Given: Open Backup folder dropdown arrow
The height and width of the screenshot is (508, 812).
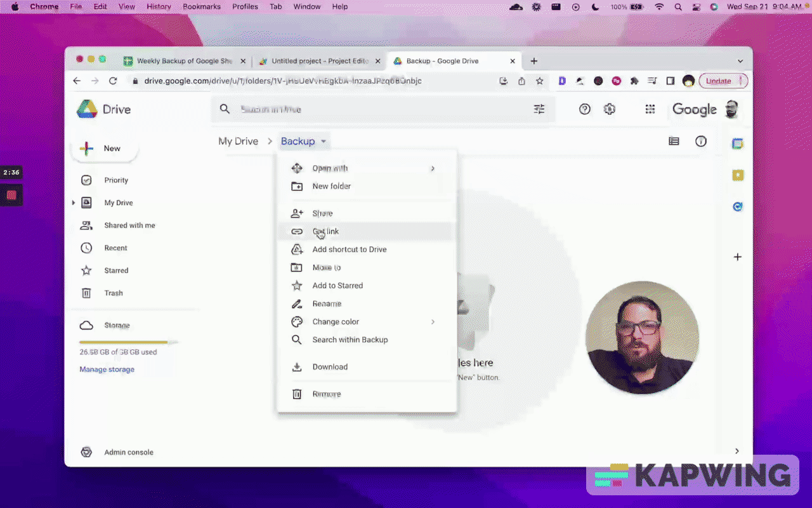Looking at the screenshot, I should [x=324, y=142].
